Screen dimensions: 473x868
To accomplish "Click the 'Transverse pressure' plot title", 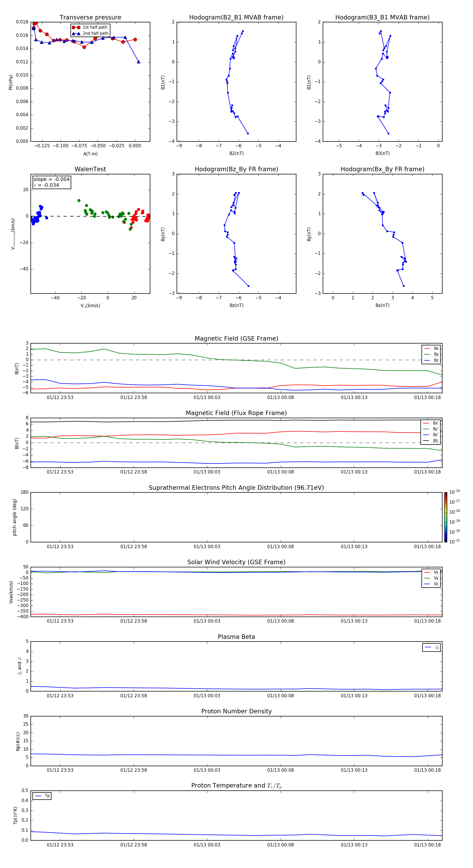I will tap(90, 18).
